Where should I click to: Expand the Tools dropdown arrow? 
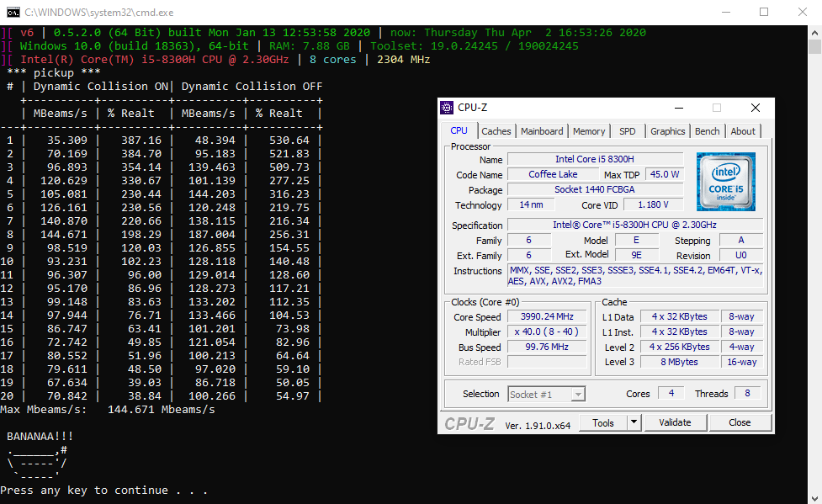click(x=634, y=422)
